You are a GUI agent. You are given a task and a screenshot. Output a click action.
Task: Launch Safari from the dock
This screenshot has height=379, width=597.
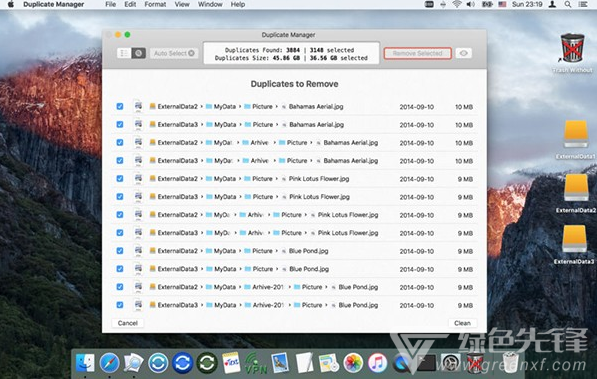[x=109, y=363]
